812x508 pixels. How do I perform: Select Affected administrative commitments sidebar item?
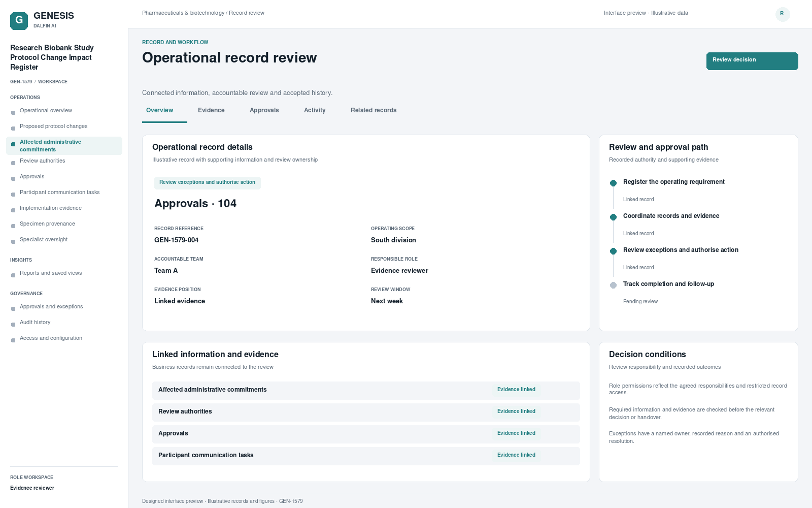pos(64,146)
